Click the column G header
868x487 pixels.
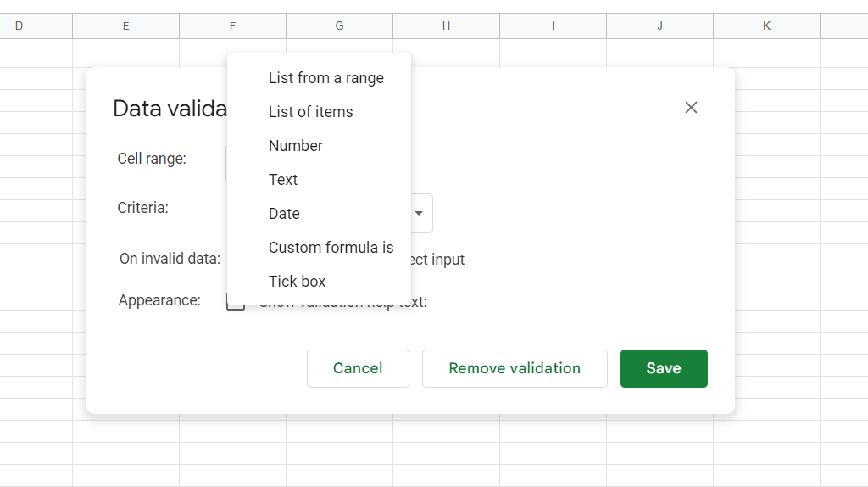(340, 26)
